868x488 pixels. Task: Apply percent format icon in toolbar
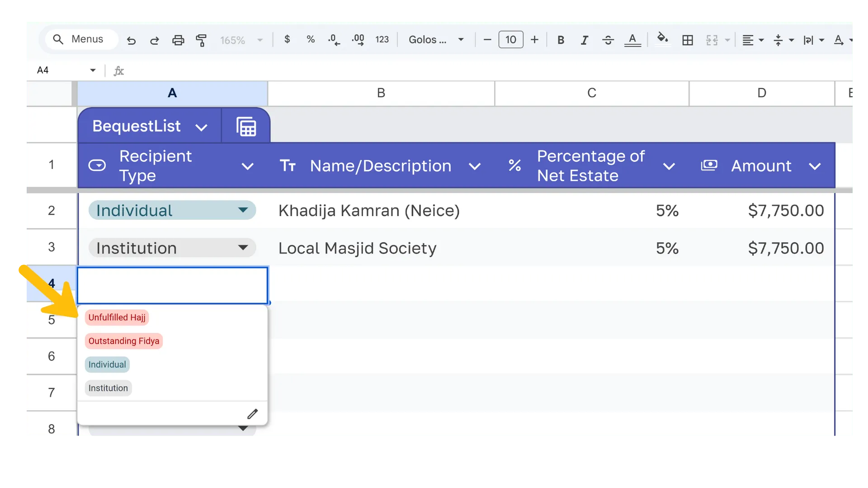tap(311, 39)
